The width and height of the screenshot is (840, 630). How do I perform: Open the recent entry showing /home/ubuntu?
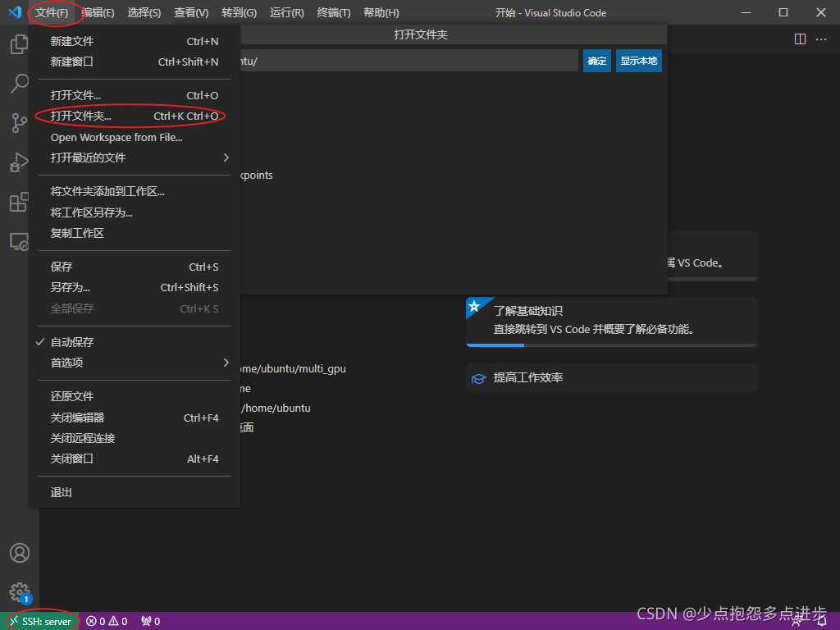[276, 409]
